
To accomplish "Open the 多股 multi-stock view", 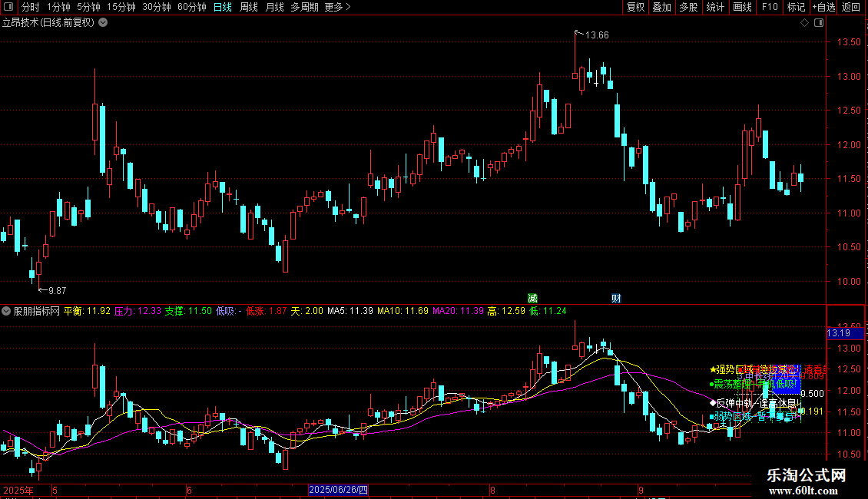I will tap(689, 7).
